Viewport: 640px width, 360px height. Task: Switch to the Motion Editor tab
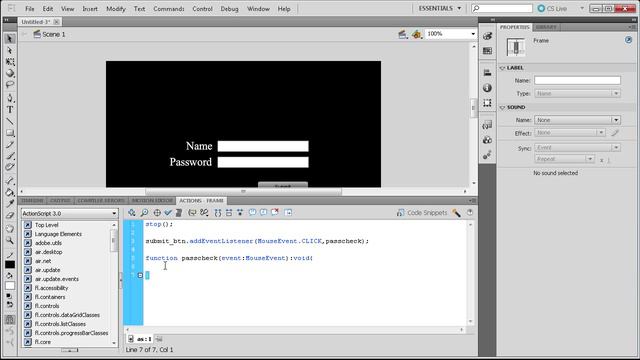(x=152, y=201)
